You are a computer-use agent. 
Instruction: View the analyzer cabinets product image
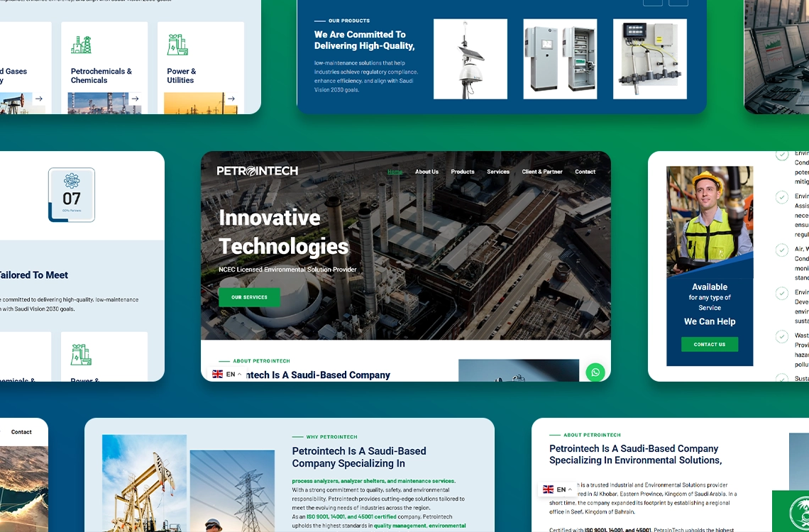pyautogui.click(x=560, y=59)
